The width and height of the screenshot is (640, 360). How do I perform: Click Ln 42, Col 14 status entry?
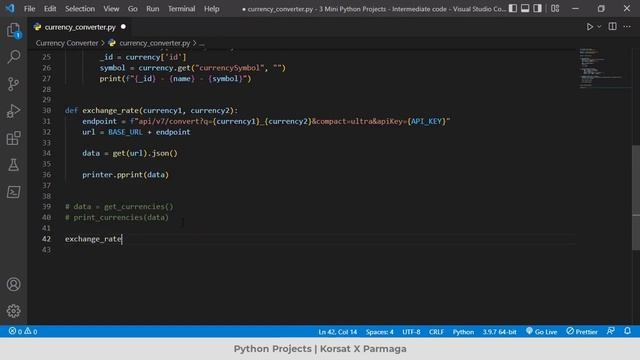coord(338,332)
